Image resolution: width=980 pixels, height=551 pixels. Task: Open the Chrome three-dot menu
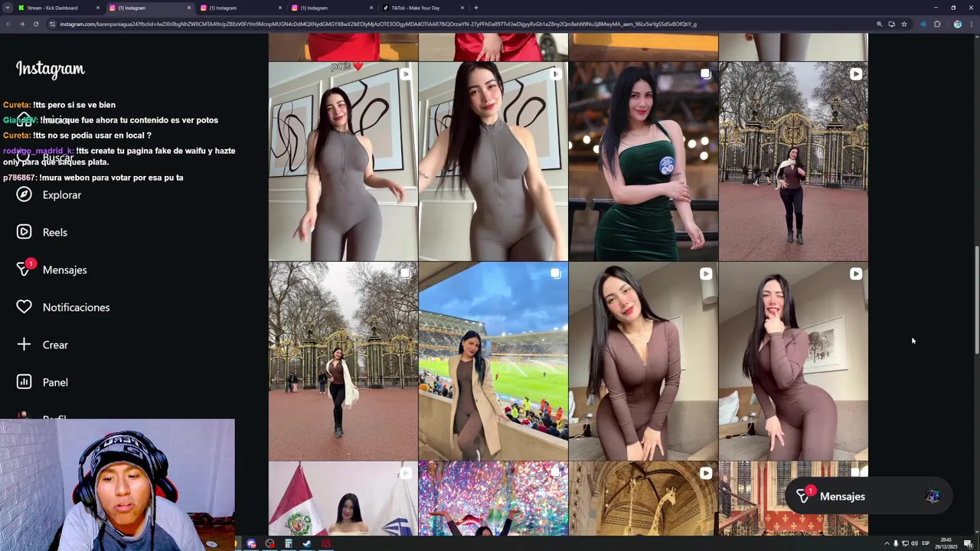(x=971, y=24)
